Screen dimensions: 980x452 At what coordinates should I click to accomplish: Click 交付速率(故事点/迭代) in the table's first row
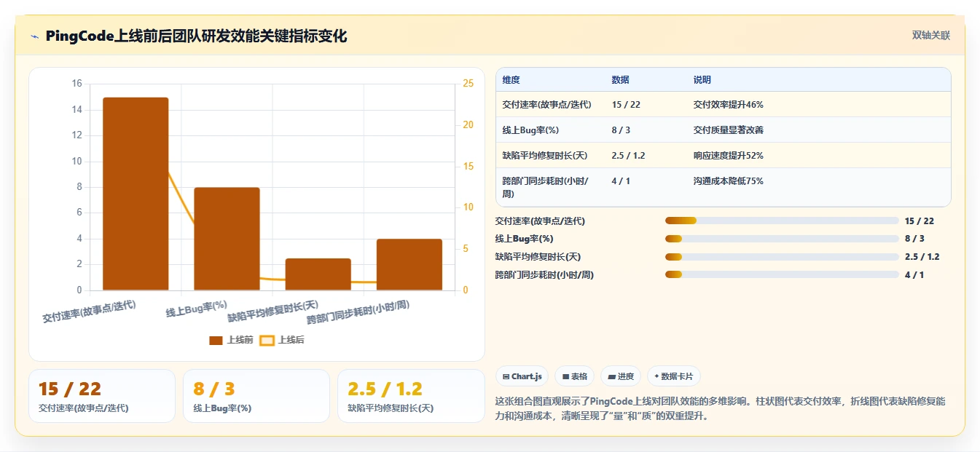click(x=547, y=104)
